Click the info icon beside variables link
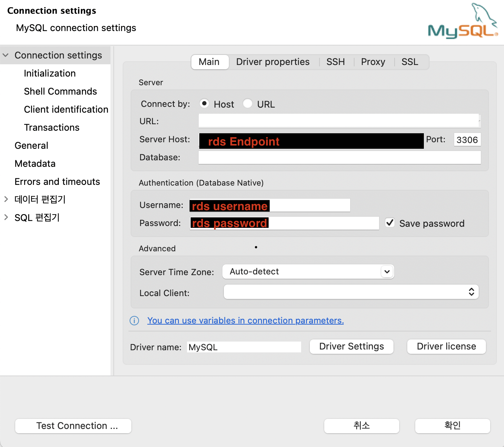This screenshot has width=504, height=447. [x=134, y=321]
